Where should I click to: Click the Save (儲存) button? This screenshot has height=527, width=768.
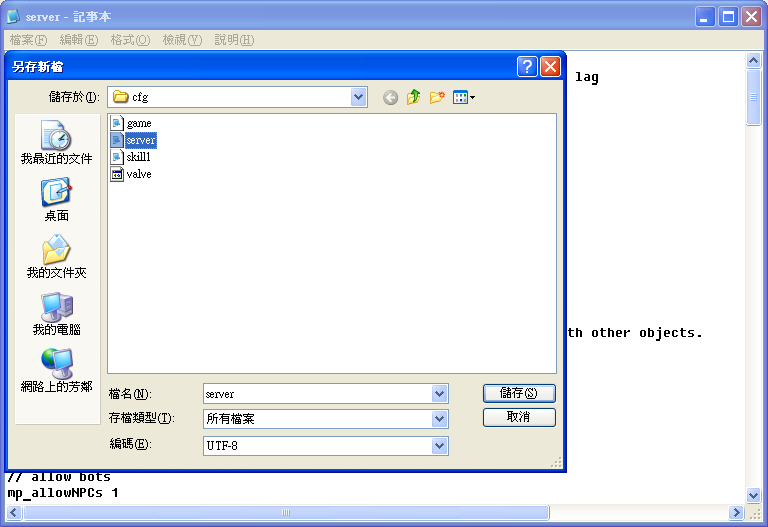click(518, 393)
